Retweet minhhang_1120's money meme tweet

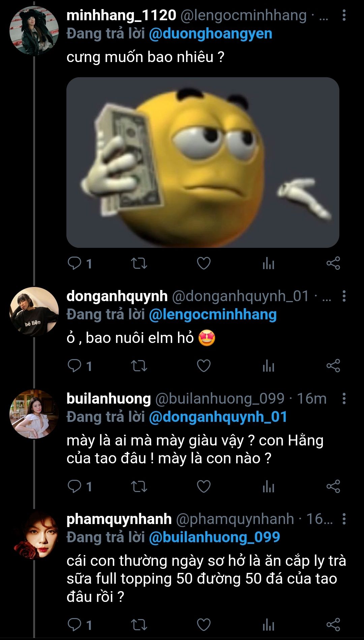(139, 263)
